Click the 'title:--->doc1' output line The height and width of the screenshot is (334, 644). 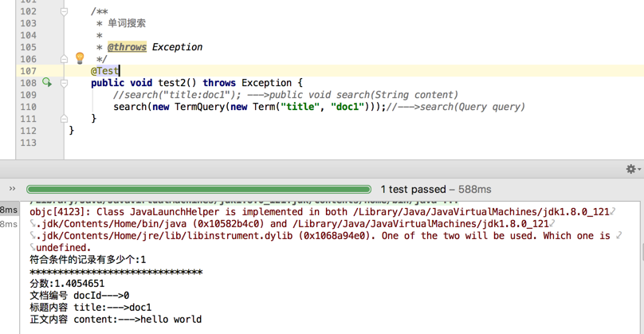[x=91, y=308]
